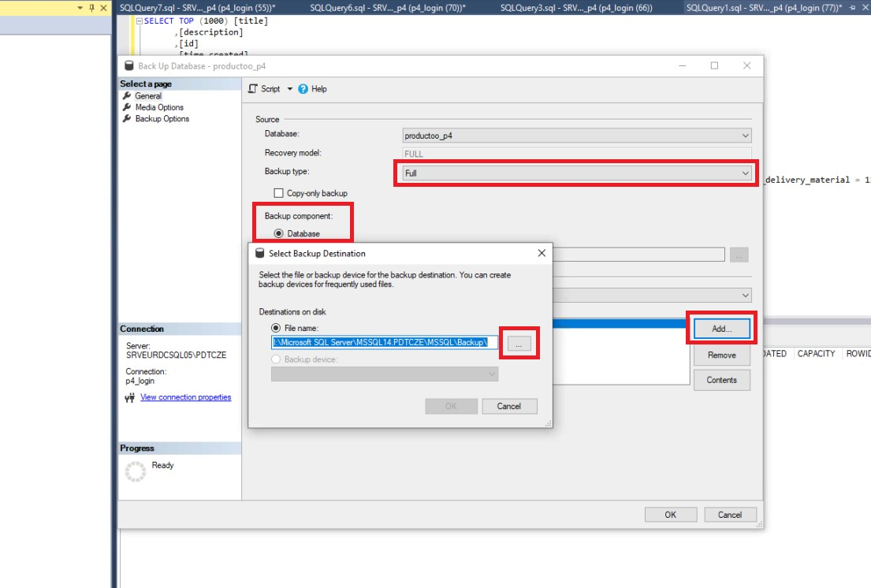The height and width of the screenshot is (588, 871).
Task: Open View connection properties link
Action: pyautogui.click(x=185, y=397)
